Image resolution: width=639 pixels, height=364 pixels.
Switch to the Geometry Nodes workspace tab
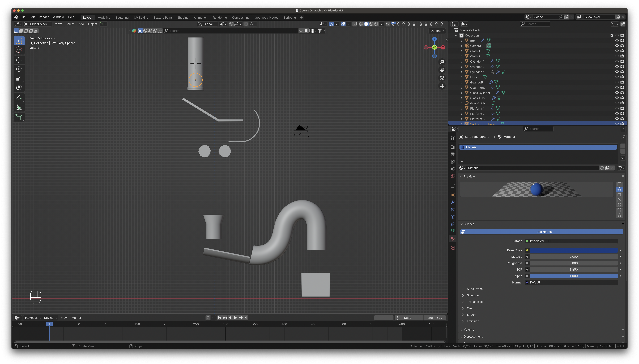[266, 17]
